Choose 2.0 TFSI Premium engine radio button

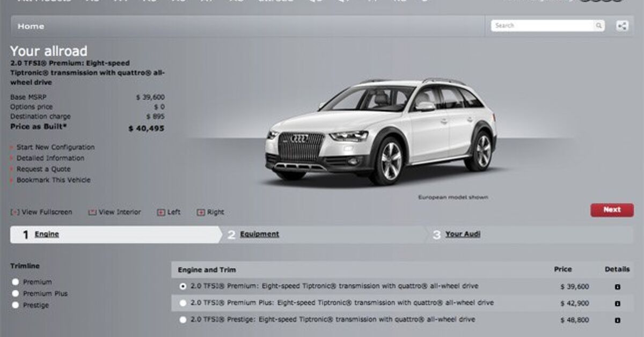coord(183,287)
